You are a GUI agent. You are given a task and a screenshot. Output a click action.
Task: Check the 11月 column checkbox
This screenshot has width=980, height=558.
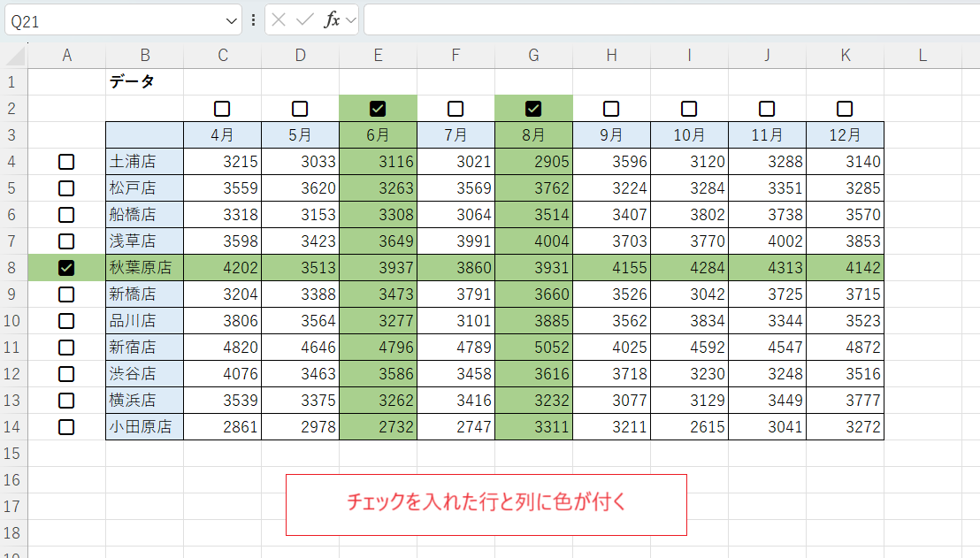point(767,109)
